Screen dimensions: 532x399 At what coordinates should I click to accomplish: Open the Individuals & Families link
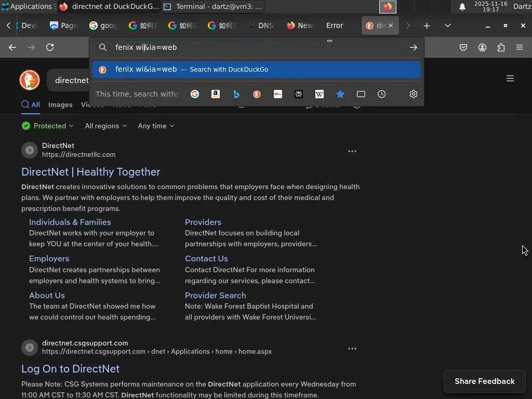click(70, 222)
